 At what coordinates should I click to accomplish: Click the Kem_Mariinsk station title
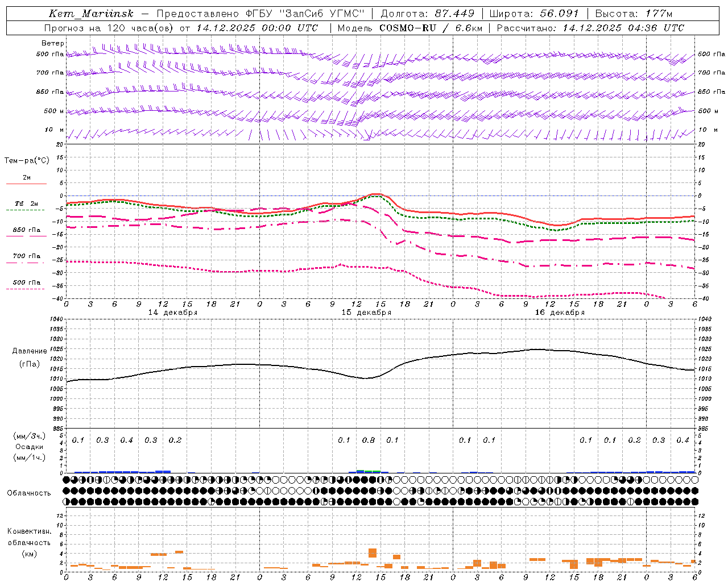(x=92, y=14)
